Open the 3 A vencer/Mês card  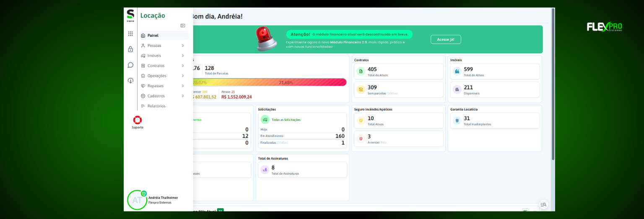(399, 139)
